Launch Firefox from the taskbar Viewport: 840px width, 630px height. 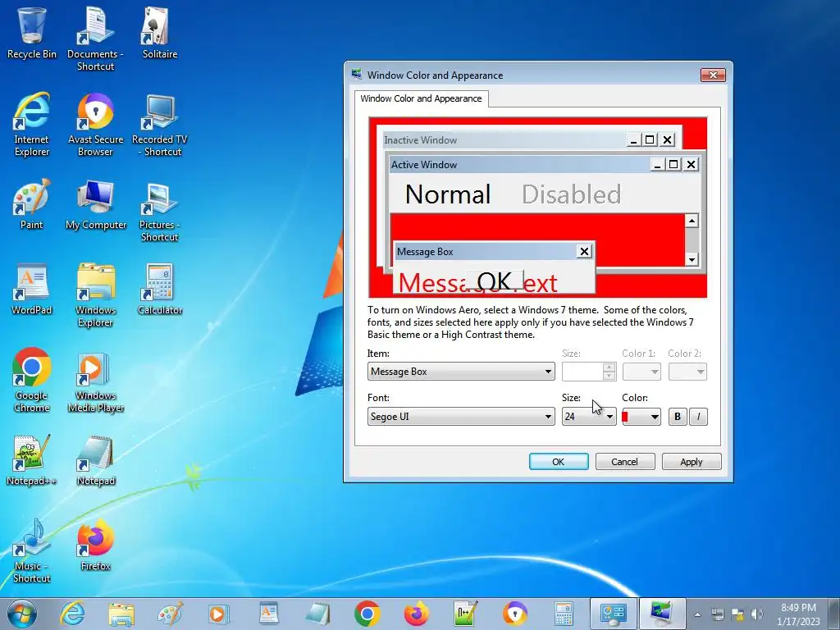click(x=416, y=614)
